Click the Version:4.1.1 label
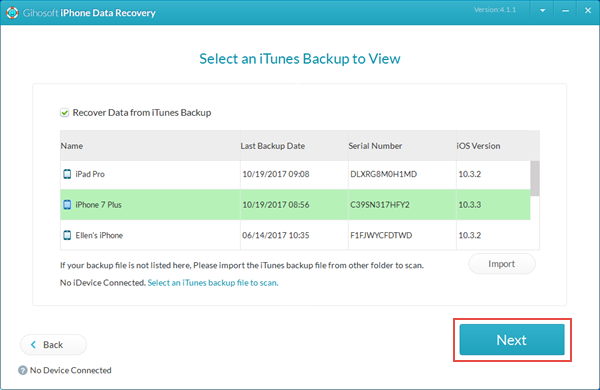Viewport: 600px width, 390px height. point(495,10)
